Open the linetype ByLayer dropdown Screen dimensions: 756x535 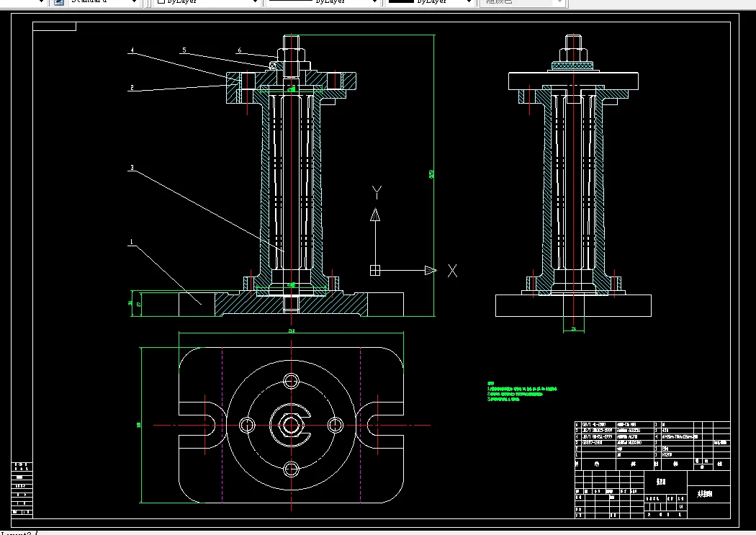coord(323,2)
